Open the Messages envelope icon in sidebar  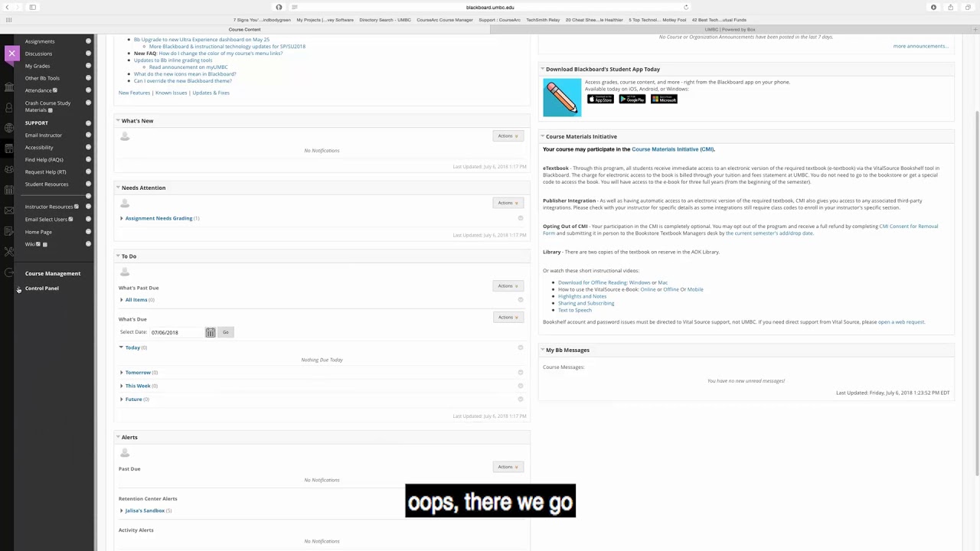(9, 211)
